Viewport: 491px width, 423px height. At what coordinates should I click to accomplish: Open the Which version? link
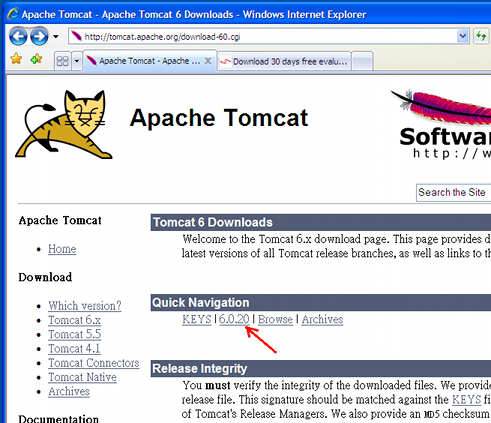[x=85, y=306]
